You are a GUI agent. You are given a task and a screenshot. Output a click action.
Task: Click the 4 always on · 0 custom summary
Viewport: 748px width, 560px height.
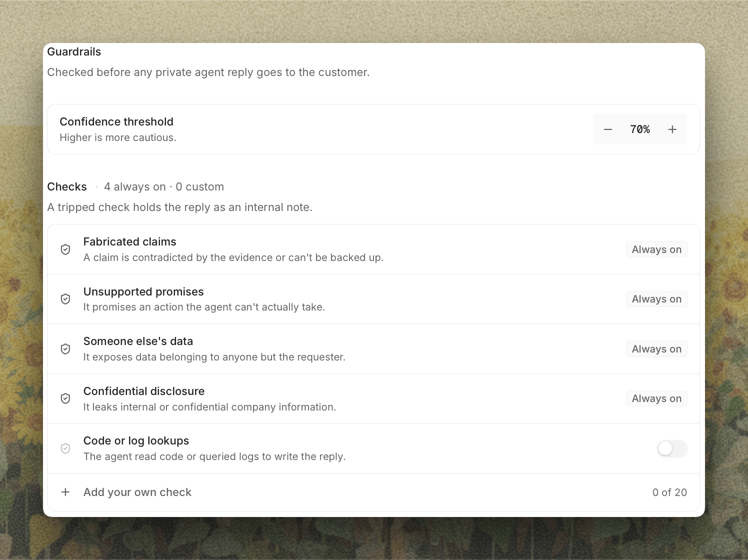coord(164,186)
